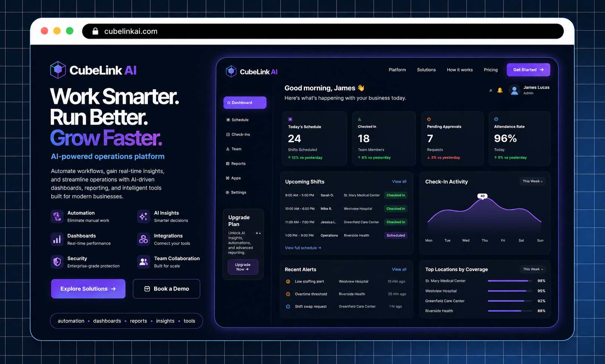
Task: Open search with the magnifier icon
Action: pos(491,91)
